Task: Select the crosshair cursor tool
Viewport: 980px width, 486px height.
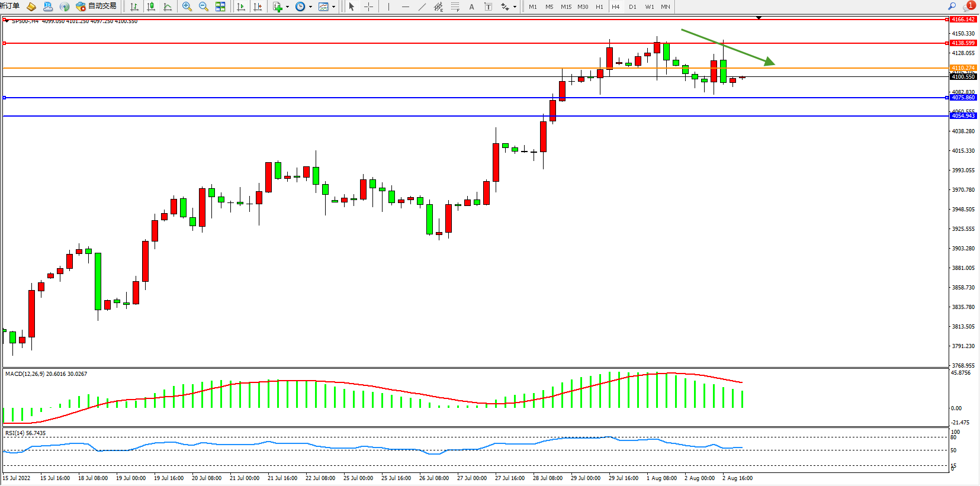Action: point(368,7)
